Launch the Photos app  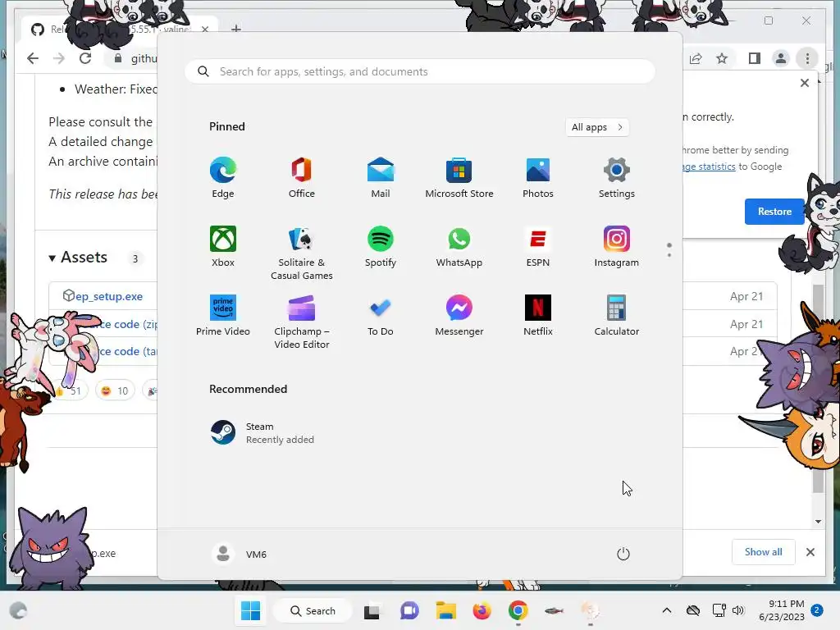pos(538,178)
